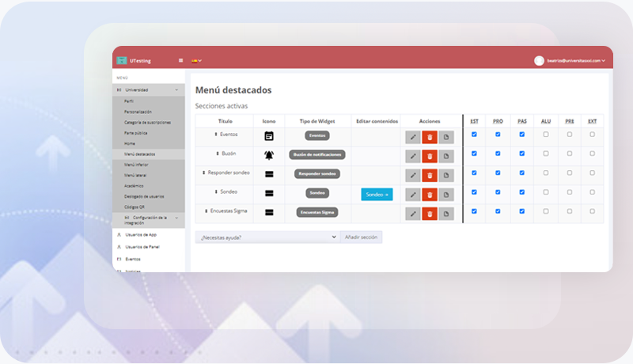The width and height of the screenshot is (633, 364).
Task: Delete Encuestas Sigma using red trash icon
Action: pyautogui.click(x=430, y=213)
